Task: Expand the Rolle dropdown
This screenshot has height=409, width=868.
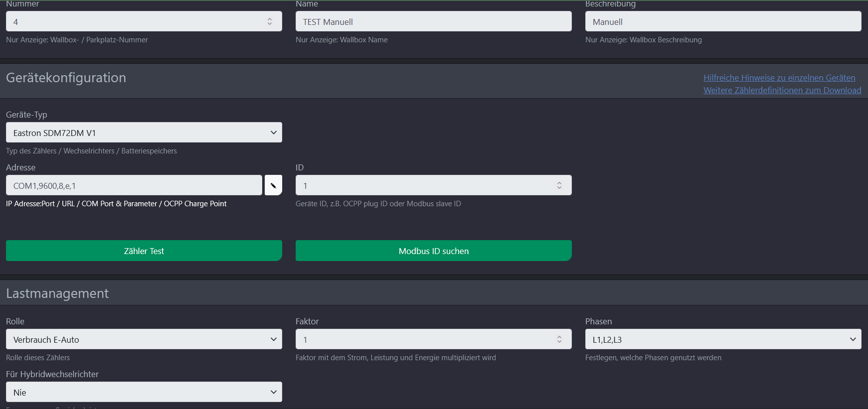Action: click(x=144, y=339)
